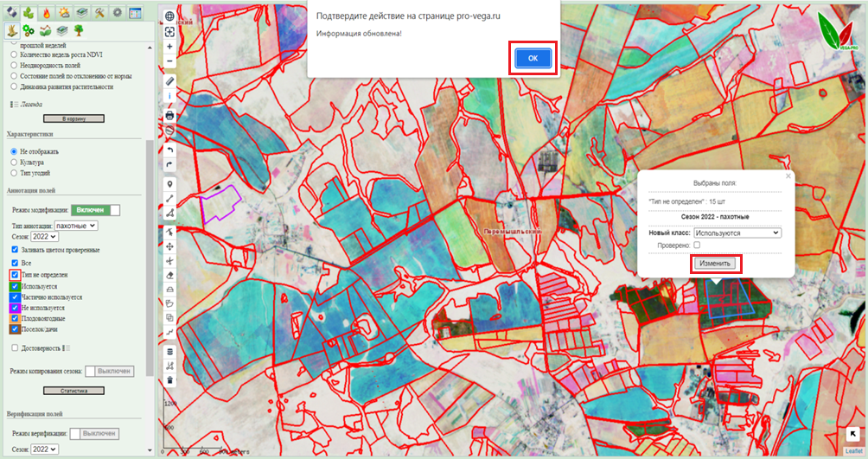Screen dimensions: 868x459
Task: Click the trash delete icon
Action: coord(169,380)
